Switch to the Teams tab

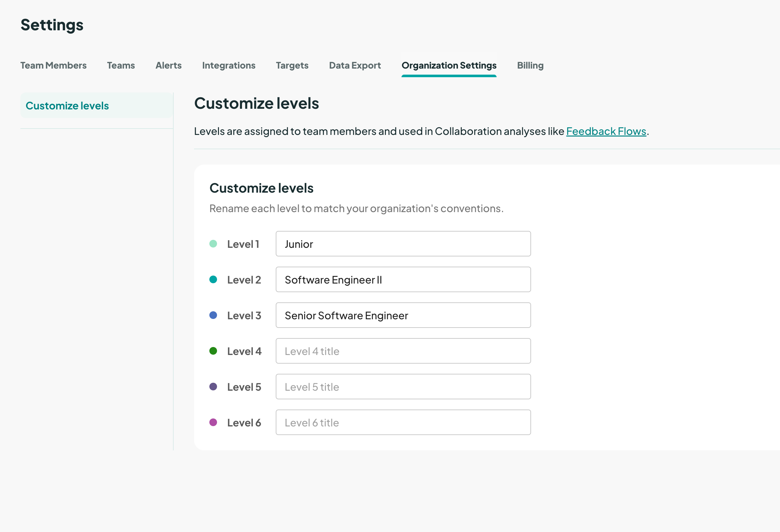[121, 65]
